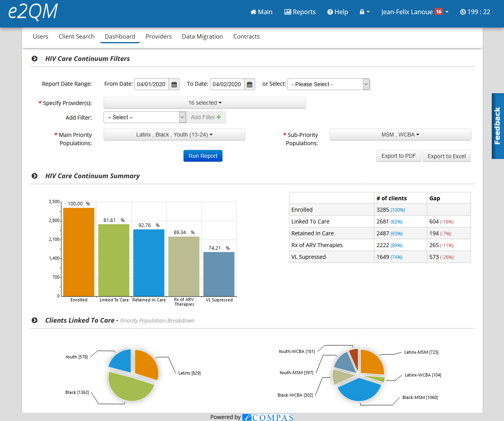Click the lock icon in header

click(x=362, y=12)
